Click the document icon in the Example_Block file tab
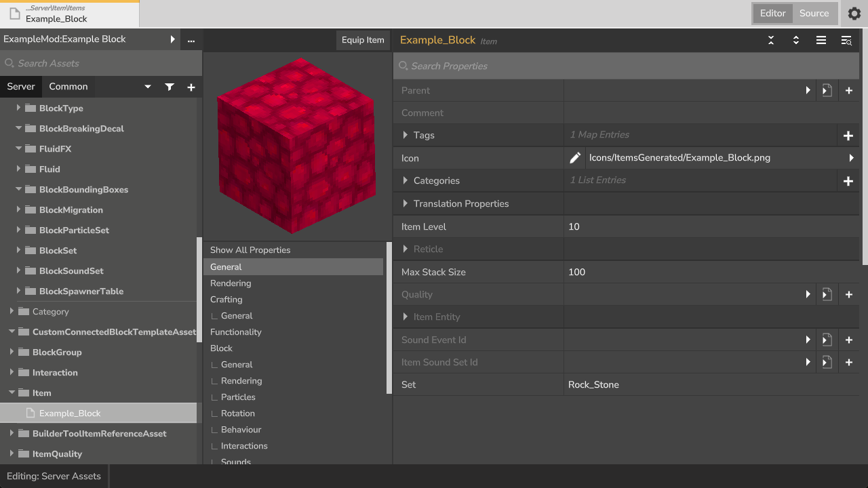Screen dimensions: 868x488 click(x=14, y=14)
